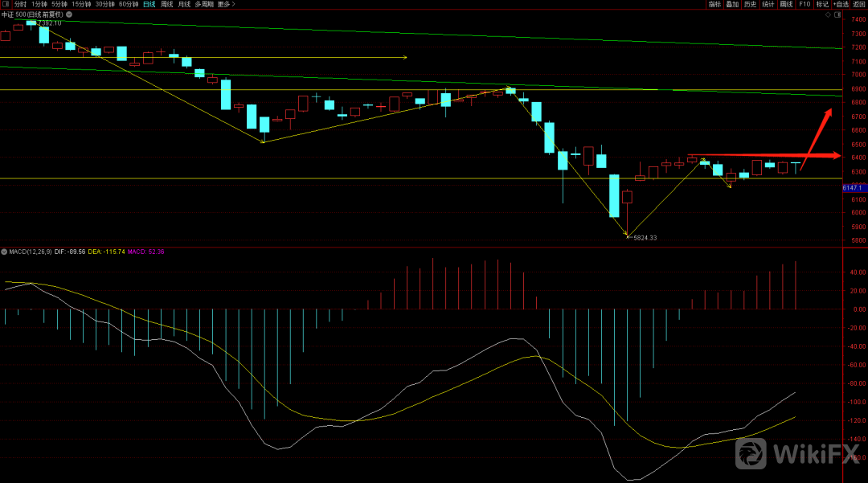Image resolution: width=868 pixels, height=483 pixels.
Task: Expand the 更多 periods menu
Action: click(x=226, y=4)
